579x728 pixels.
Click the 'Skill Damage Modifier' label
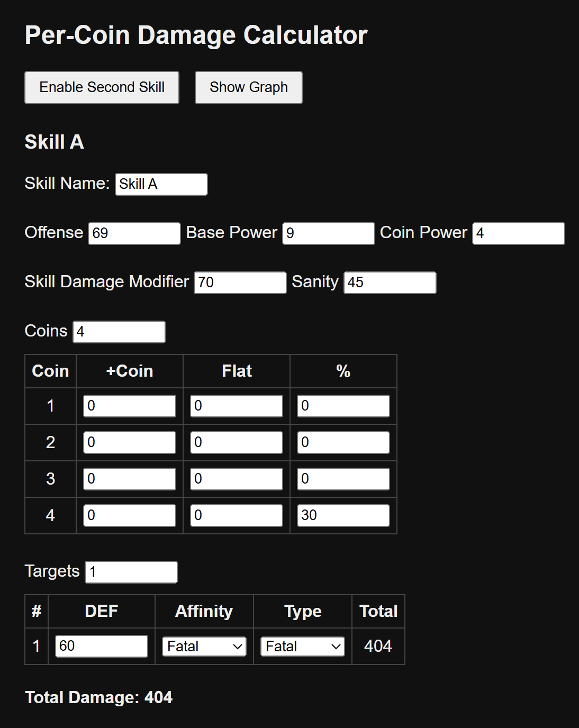tap(107, 281)
